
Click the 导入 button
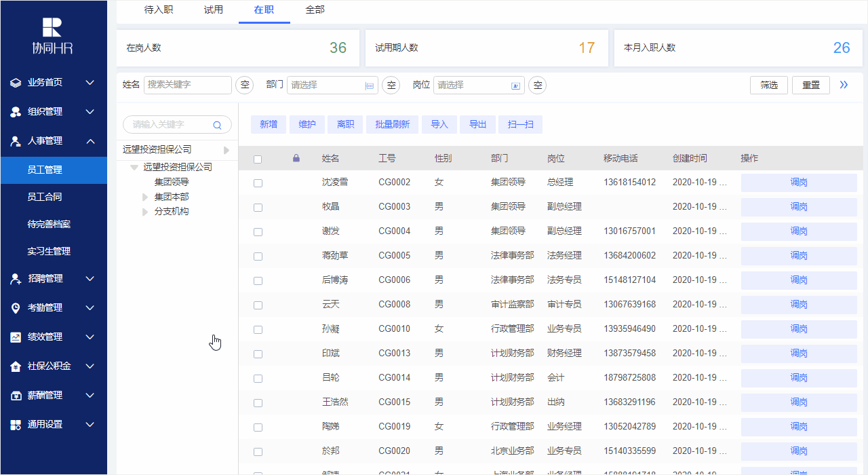pos(439,124)
